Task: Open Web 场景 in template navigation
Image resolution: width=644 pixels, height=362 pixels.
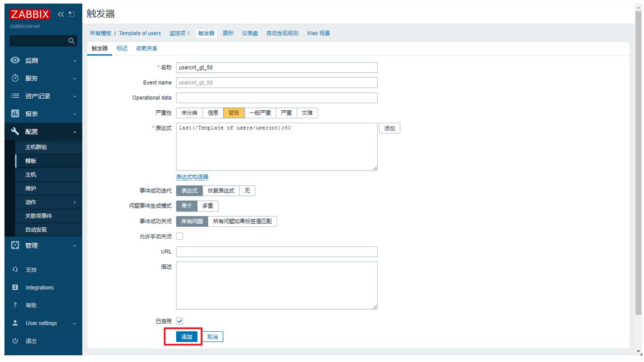Action: click(x=318, y=33)
